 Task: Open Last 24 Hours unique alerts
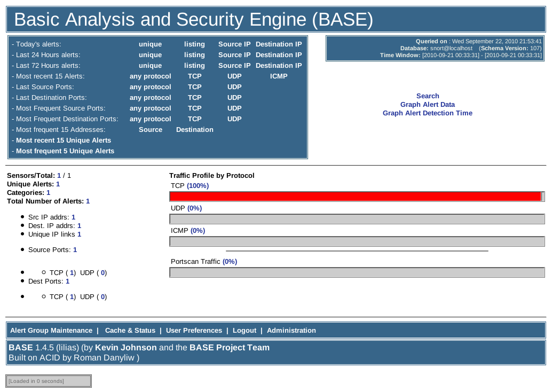(x=151, y=55)
